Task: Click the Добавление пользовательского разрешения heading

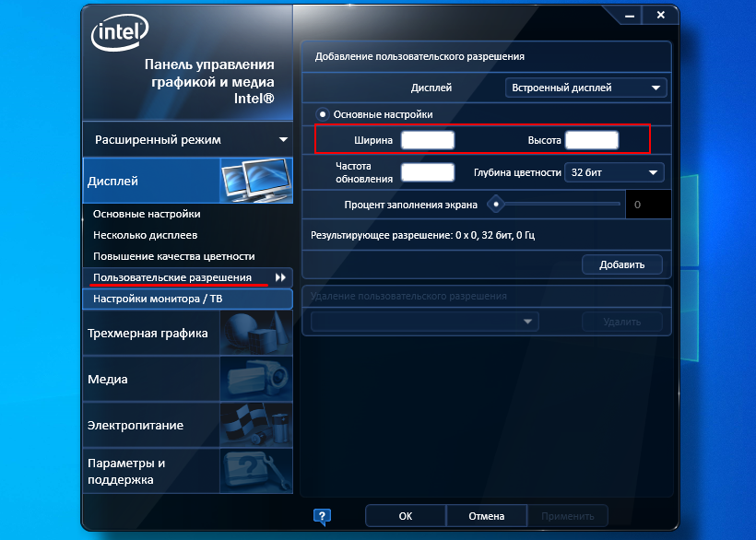Action: click(x=419, y=56)
